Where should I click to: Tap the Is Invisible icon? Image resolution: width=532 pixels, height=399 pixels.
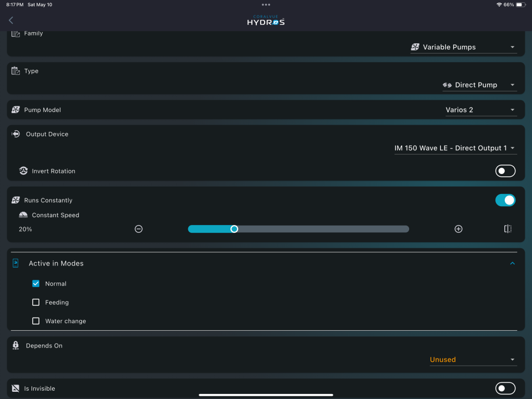click(x=16, y=388)
